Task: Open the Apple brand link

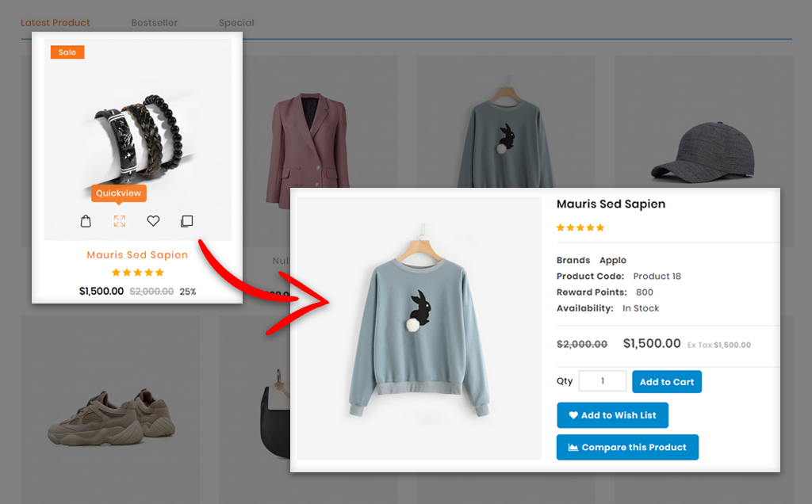Action: 612,260
